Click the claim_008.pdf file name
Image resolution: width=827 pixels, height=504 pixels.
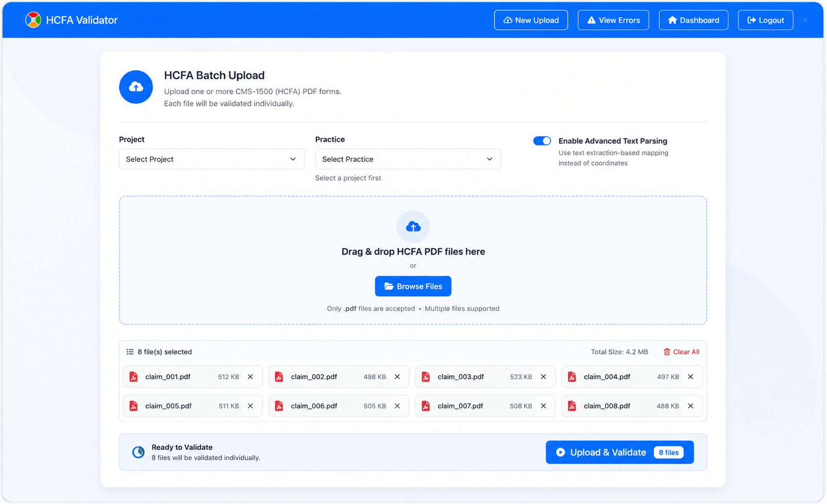tap(607, 406)
